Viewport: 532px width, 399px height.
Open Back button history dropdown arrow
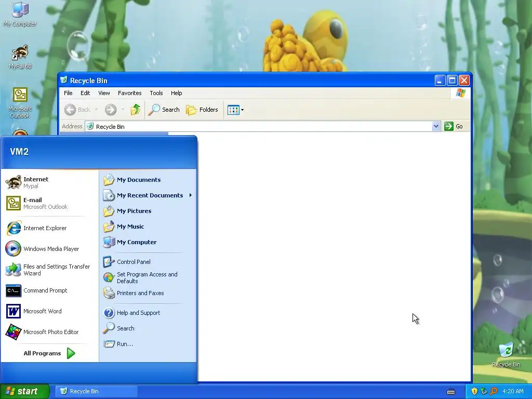pos(96,110)
